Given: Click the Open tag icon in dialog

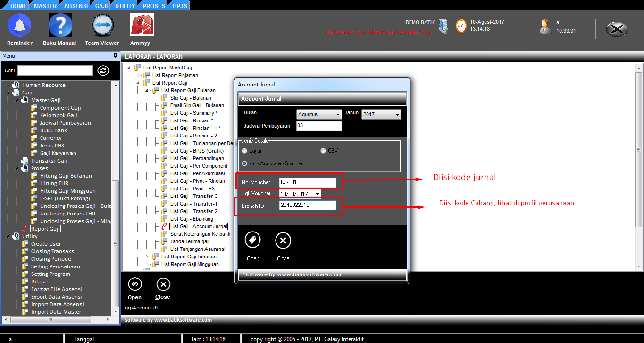Looking at the screenshot, I should coord(253,240).
